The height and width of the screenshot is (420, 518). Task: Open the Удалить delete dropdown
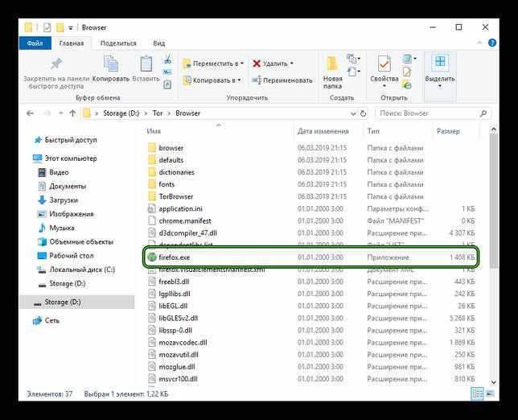point(273,64)
